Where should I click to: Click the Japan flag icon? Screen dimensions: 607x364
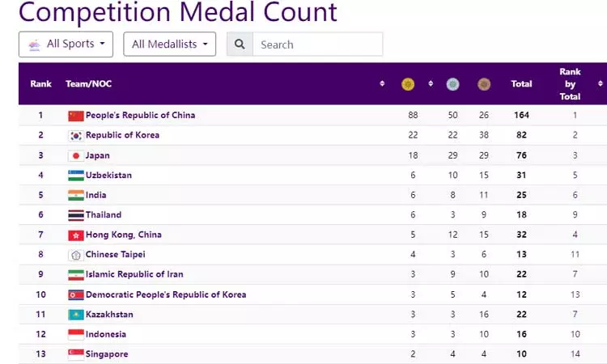76,155
